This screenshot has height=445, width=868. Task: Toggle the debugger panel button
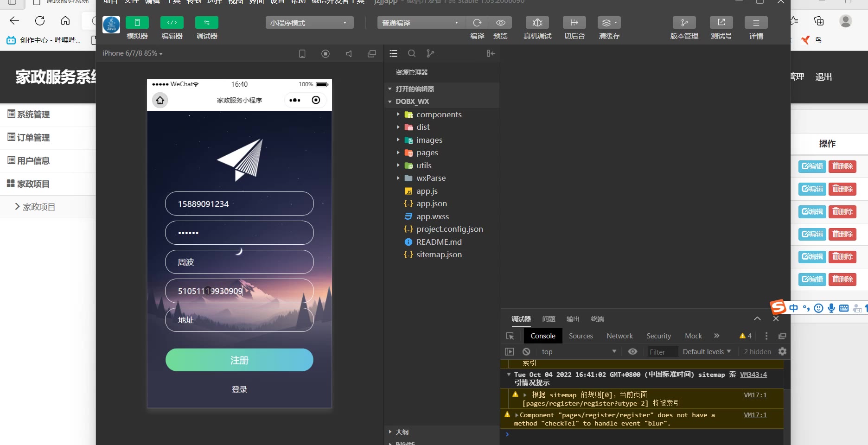point(207,23)
